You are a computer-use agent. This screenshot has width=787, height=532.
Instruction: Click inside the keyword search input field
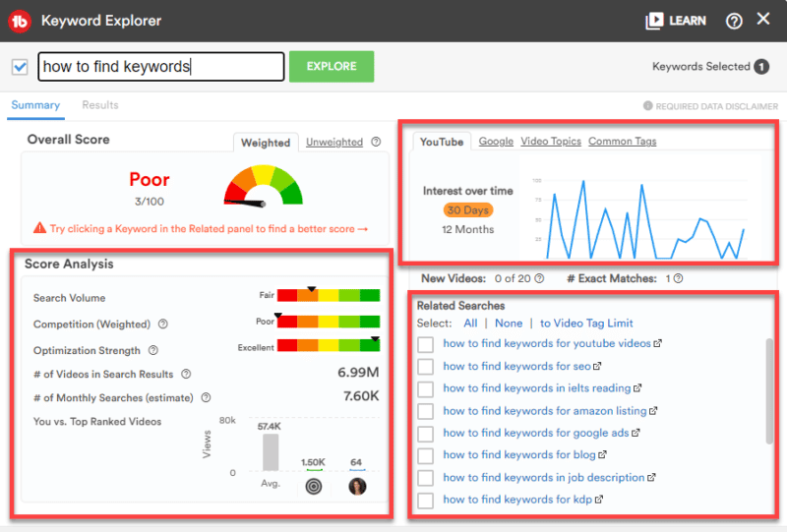pos(160,66)
